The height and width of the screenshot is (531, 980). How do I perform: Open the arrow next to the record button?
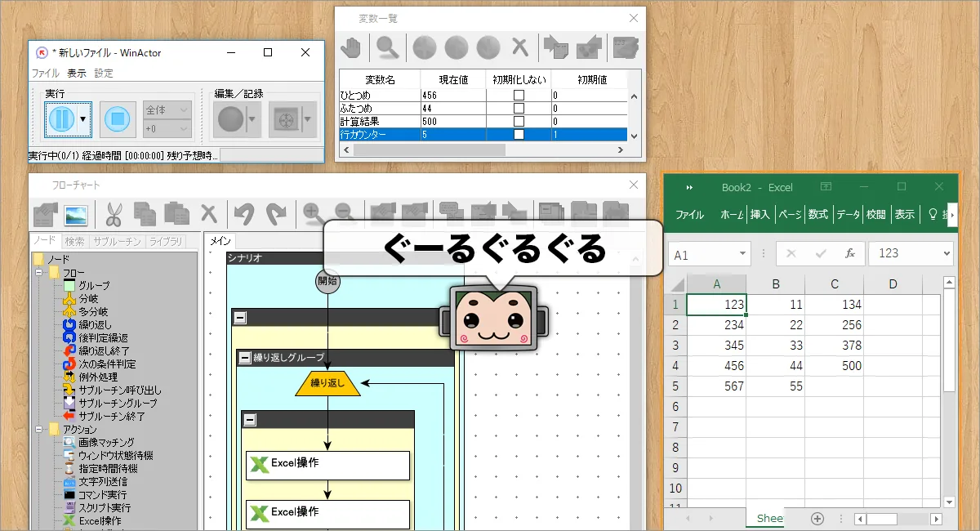pos(252,120)
